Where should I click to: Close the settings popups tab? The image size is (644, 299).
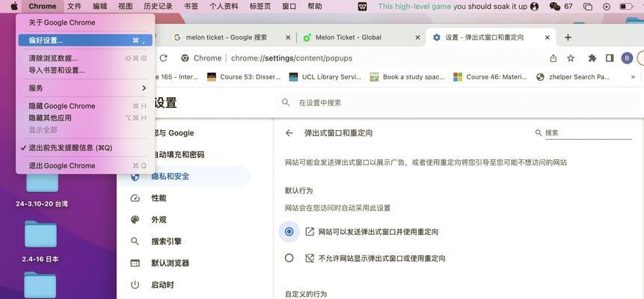pos(547,37)
